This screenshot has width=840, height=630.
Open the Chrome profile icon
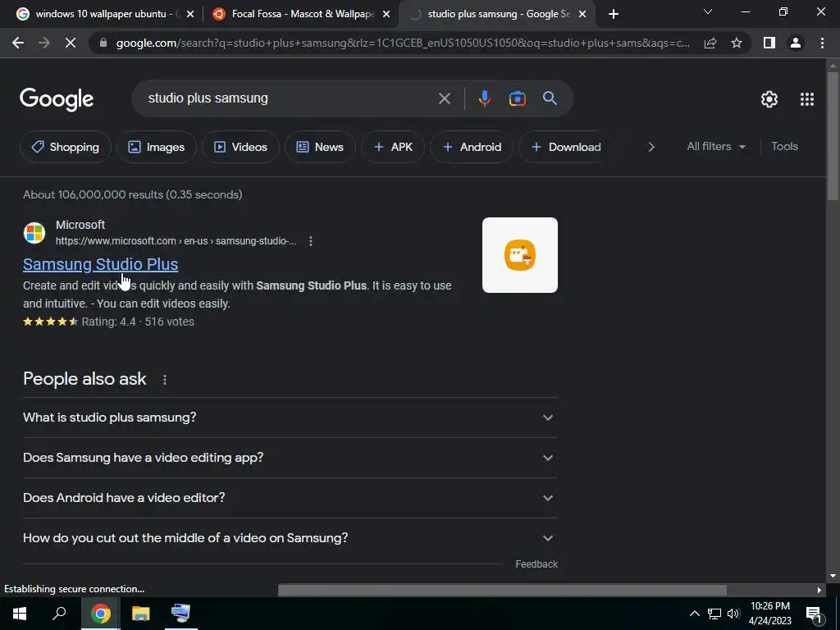796,43
